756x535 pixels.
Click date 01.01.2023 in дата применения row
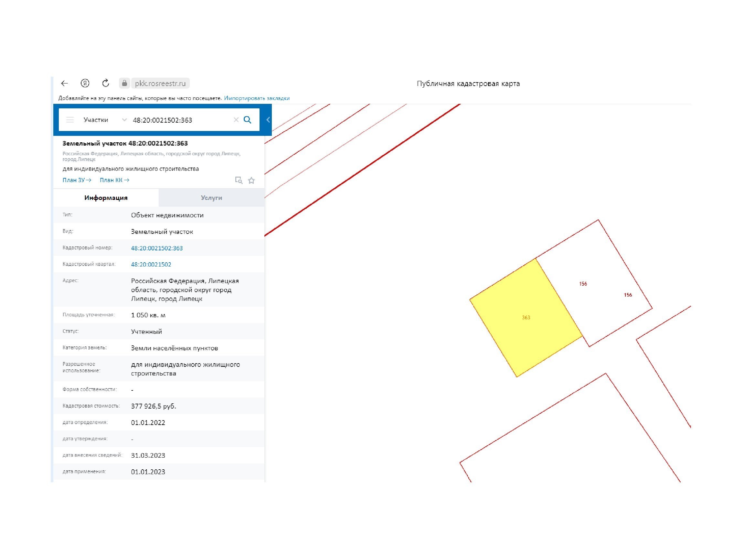(x=148, y=472)
